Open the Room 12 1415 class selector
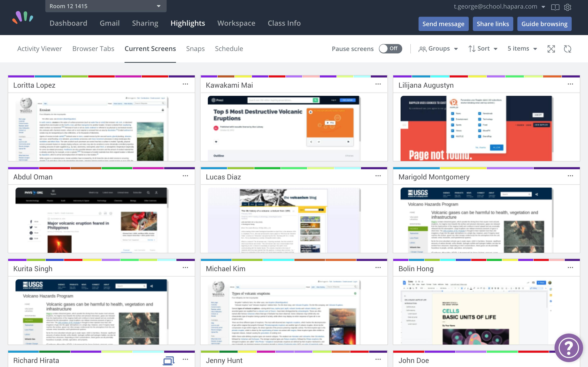Image resolution: width=588 pixels, height=367 pixels. point(106,6)
